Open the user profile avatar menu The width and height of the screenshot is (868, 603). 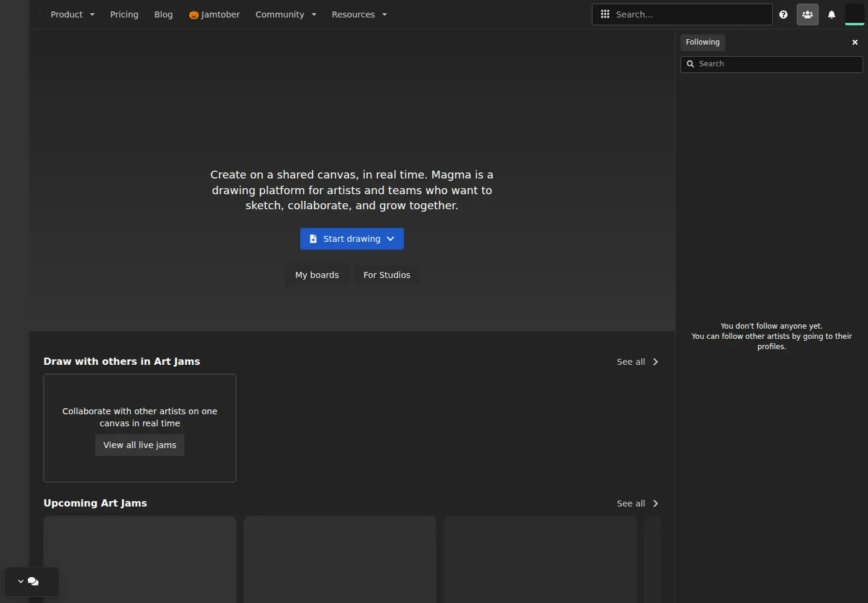[x=855, y=14]
